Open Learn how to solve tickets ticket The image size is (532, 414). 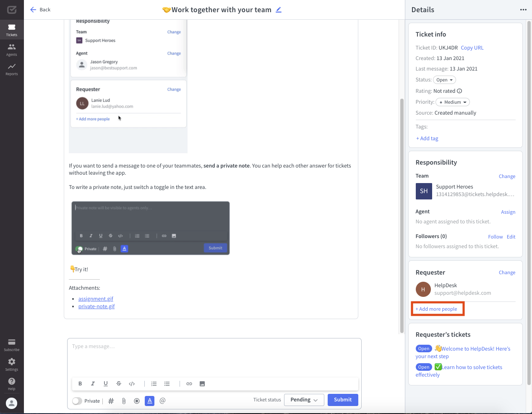point(459,371)
